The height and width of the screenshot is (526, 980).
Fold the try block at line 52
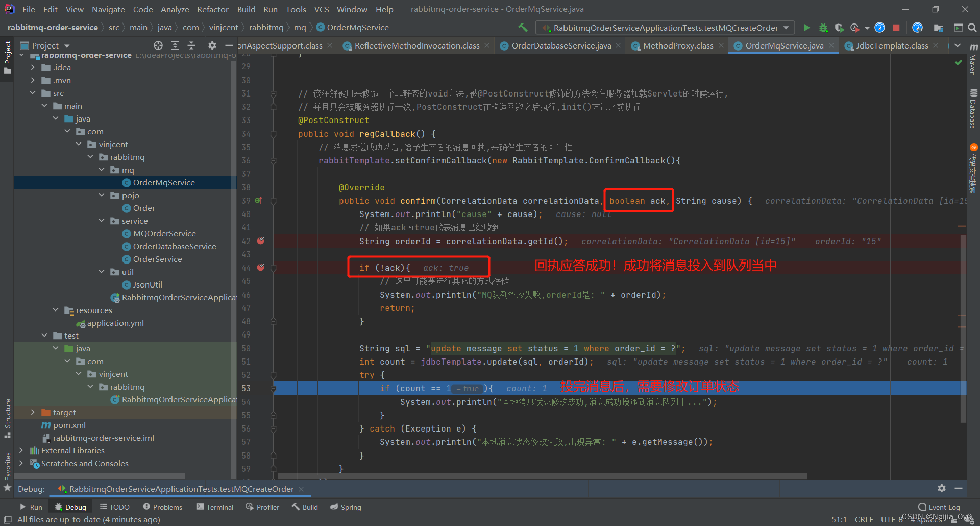(274, 375)
